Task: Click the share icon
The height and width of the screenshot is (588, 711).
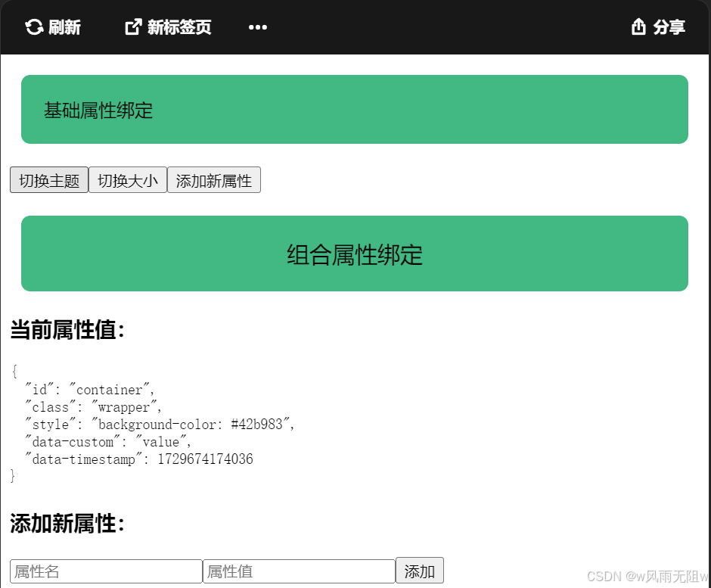Action: coord(638,26)
